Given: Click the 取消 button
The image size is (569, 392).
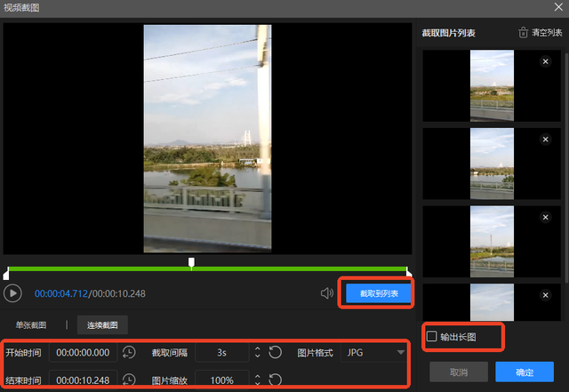Looking at the screenshot, I should point(459,372).
